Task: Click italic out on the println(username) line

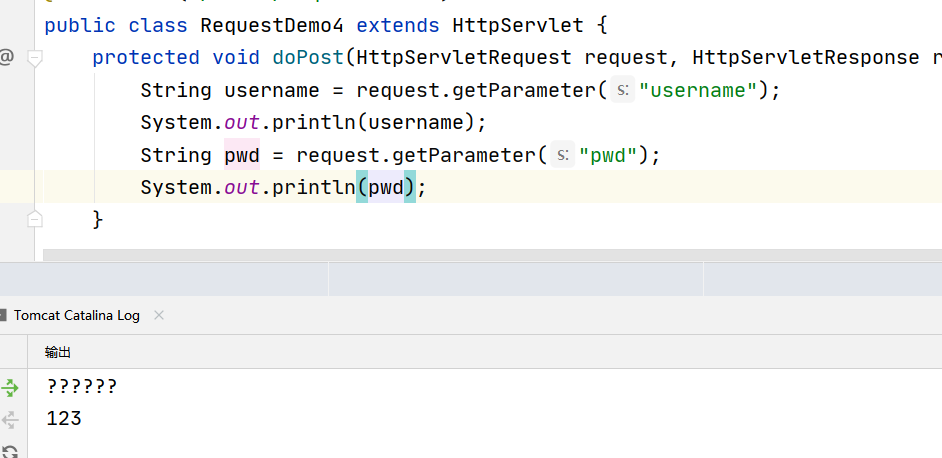Action: coord(242,123)
